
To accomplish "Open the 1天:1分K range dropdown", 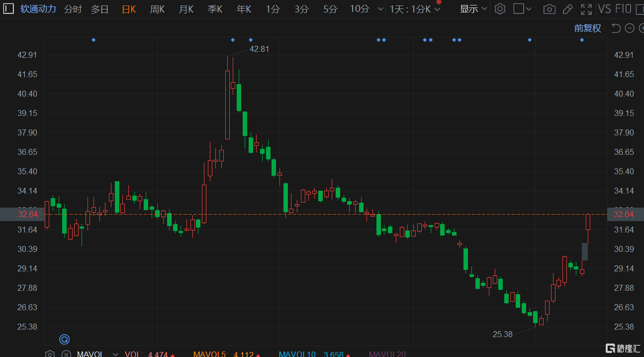I will [415, 9].
